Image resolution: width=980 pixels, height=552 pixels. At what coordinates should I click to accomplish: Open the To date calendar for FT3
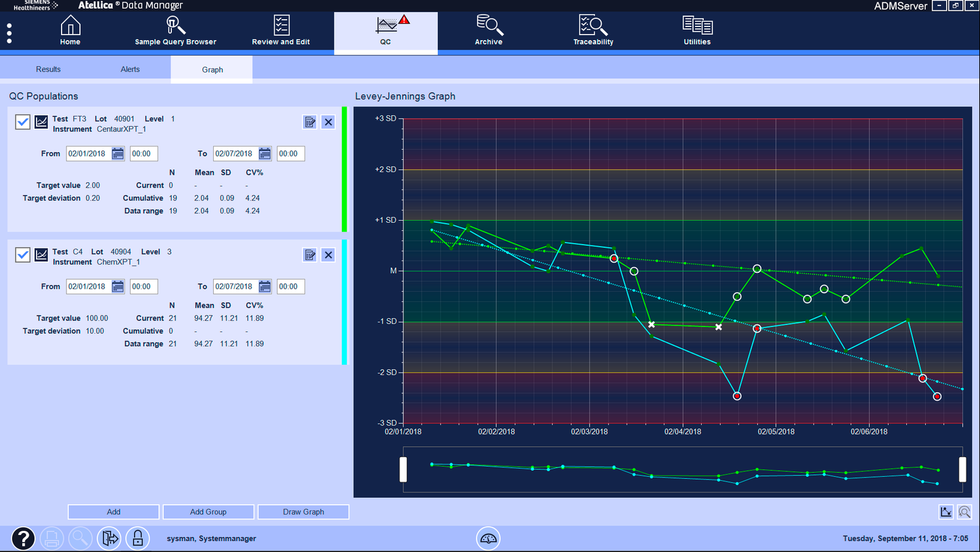click(x=265, y=153)
